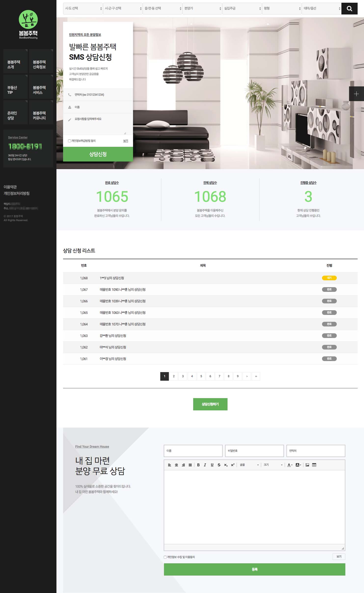Click 보기 link in SMS form
Screen dimensions: 364x593
click(x=126, y=141)
